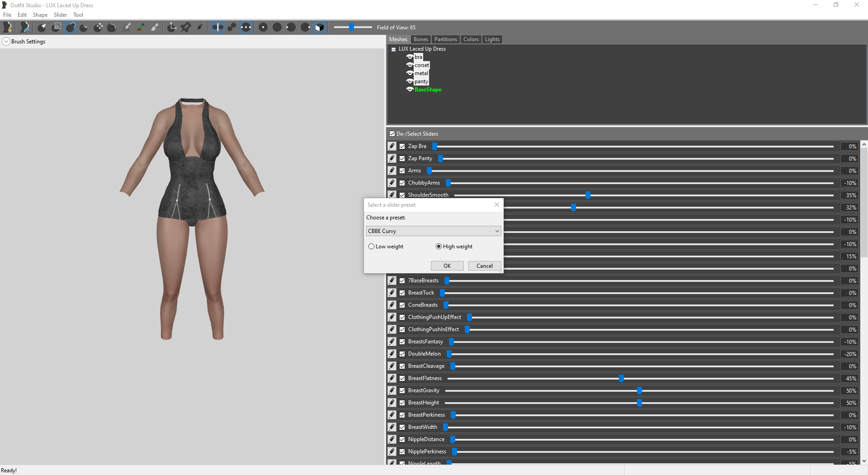This screenshot has height=475, width=868.
Task: Select the Weight paint brush tool
Action: (x=127, y=28)
